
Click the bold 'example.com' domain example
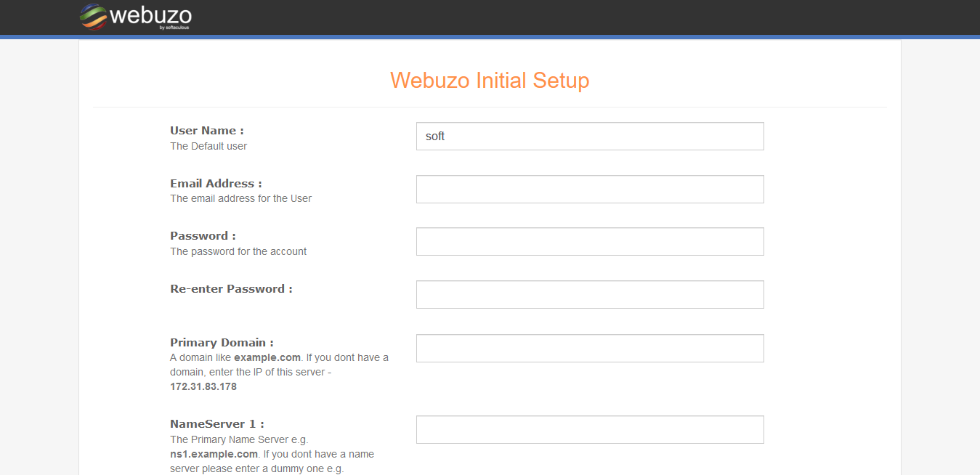[266, 357]
